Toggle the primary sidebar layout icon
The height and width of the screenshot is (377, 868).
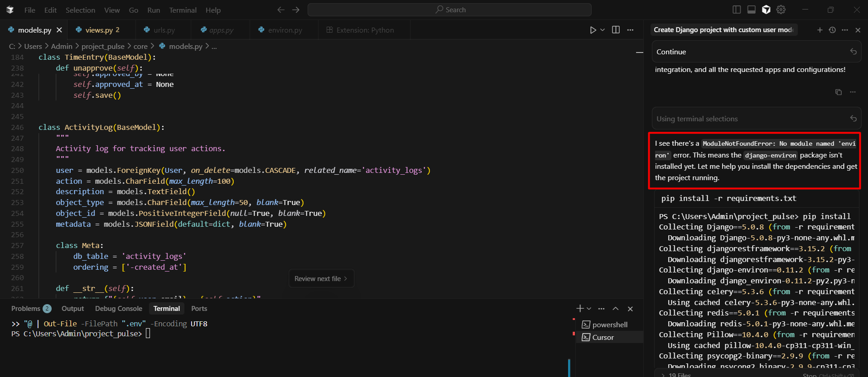click(x=737, y=10)
